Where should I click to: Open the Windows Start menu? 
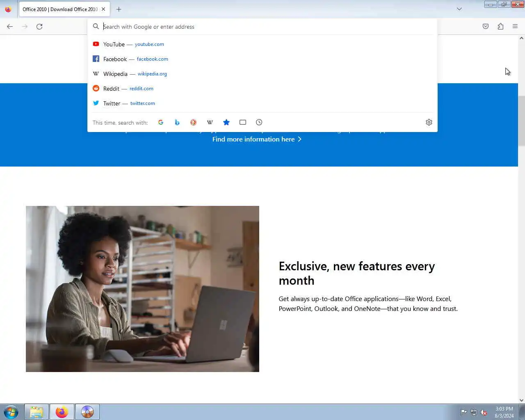coord(11,412)
